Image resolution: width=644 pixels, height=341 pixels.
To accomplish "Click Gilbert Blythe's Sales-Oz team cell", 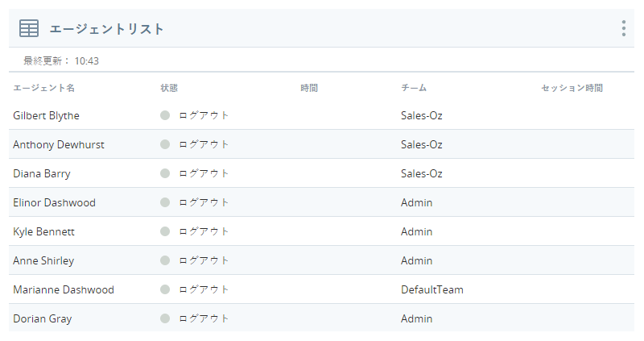I will pos(421,115).
